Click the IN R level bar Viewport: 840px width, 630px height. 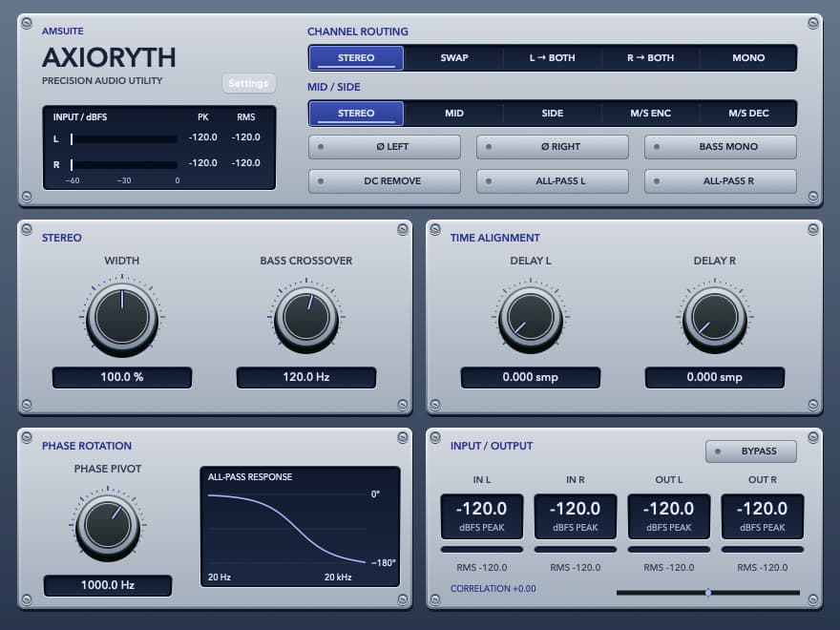[576, 550]
